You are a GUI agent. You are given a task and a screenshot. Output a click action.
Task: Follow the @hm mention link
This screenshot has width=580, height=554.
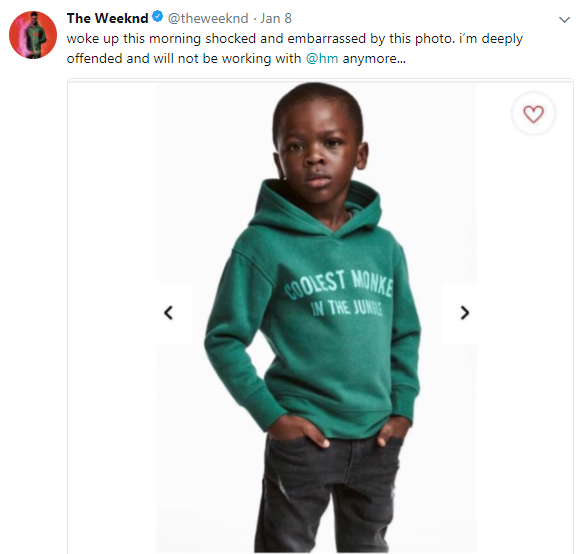point(322,58)
